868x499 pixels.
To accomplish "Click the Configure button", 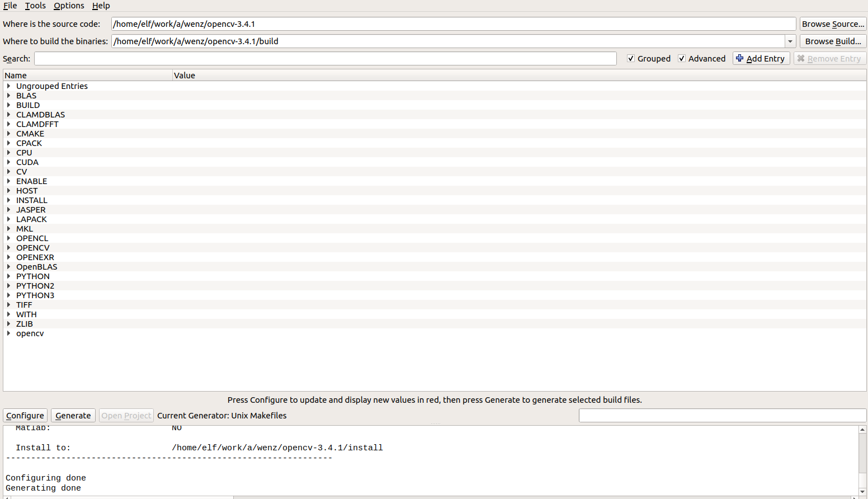I will pos(25,416).
